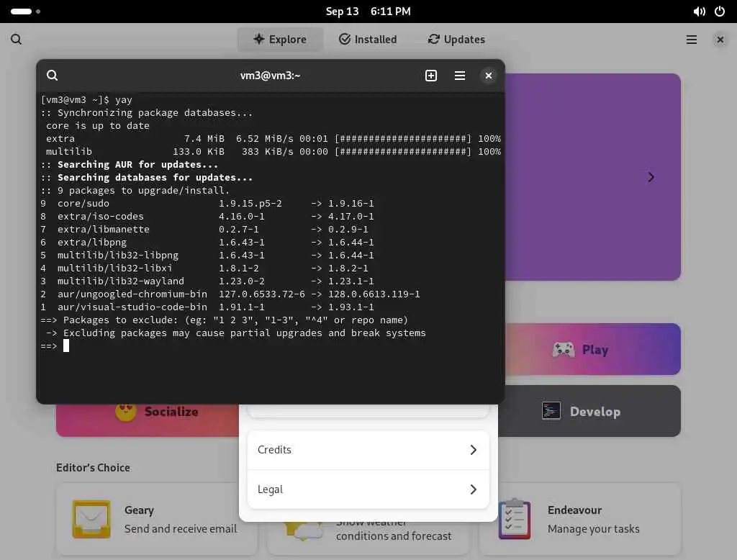Click the Play gamepad icon

[563, 349]
